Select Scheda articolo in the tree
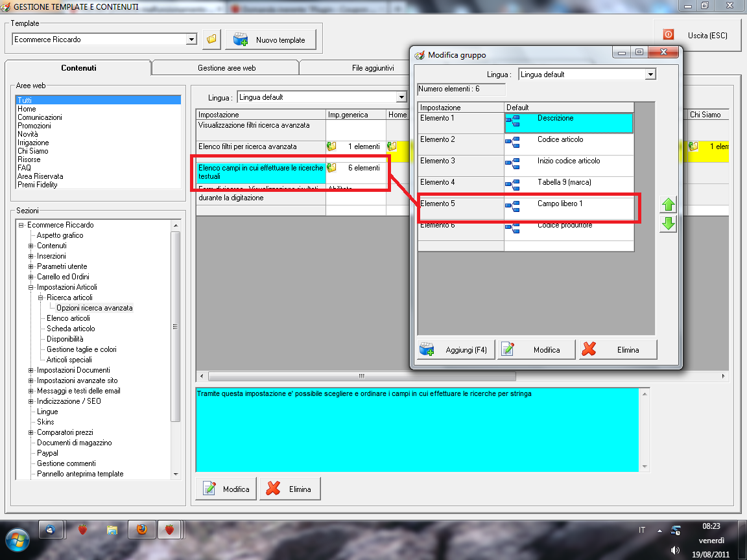Viewport: 747px width, 560px height. (x=71, y=329)
